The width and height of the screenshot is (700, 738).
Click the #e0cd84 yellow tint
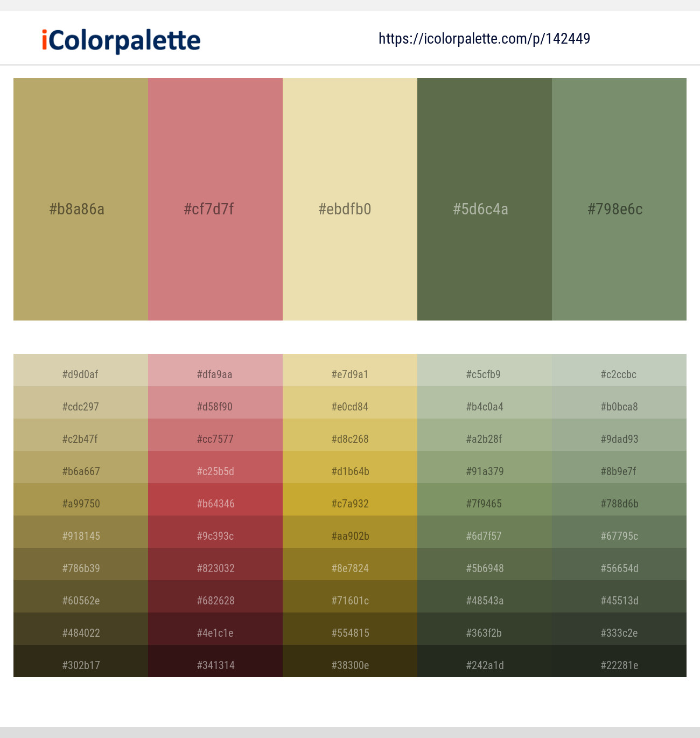pos(350,402)
